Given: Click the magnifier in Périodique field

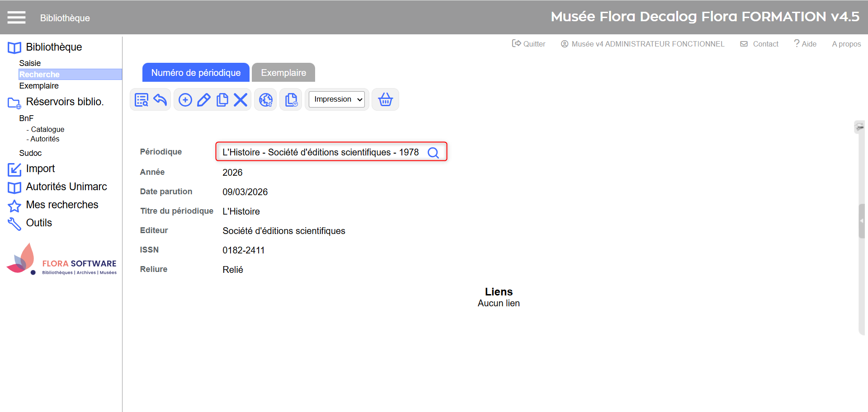Looking at the screenshot, I should point(433,153).
